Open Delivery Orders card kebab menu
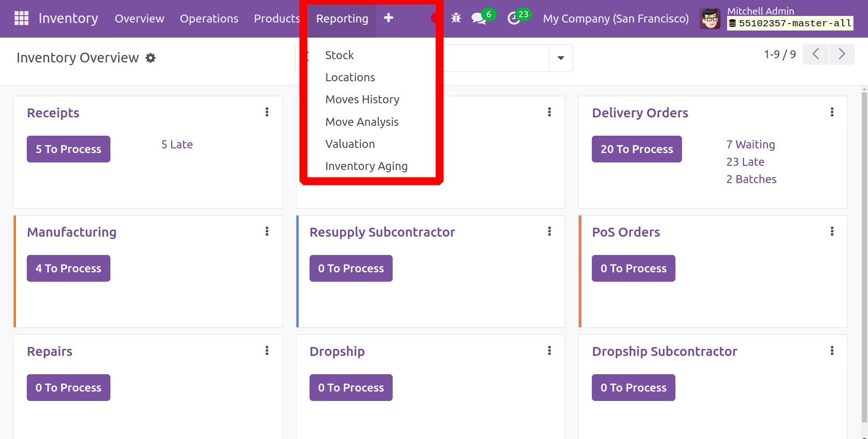Screen dimensions: 868x439 coord(832,112)
